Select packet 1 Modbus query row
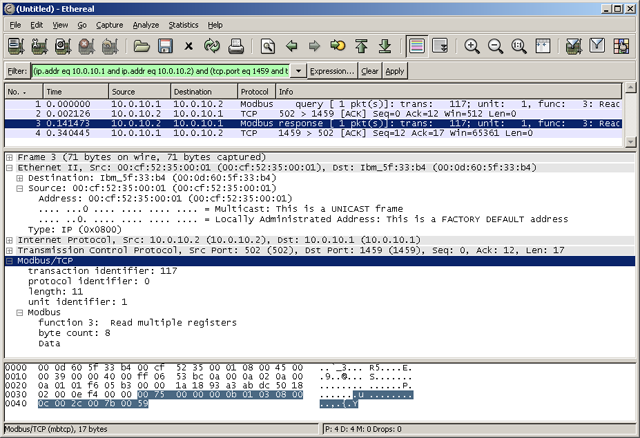Viewport: 640px width, 438px height. pos(313,104)
